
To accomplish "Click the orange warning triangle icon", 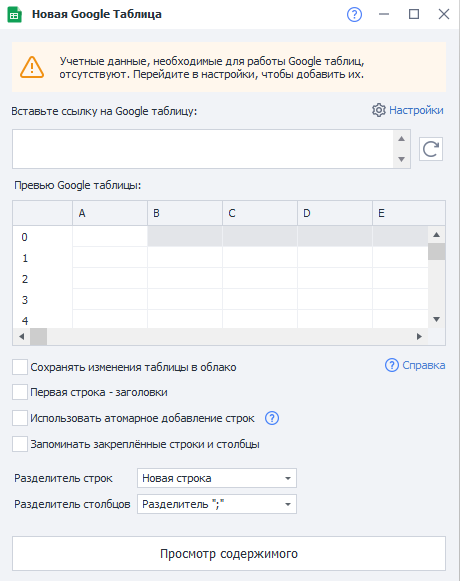I will 32,67.
